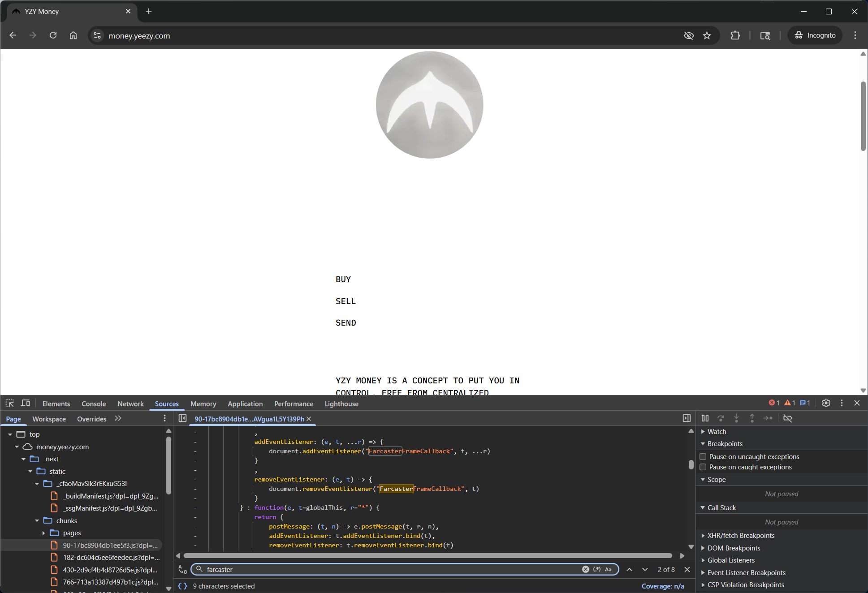Toggle the device toolbar icon

[x=26, y=403]
